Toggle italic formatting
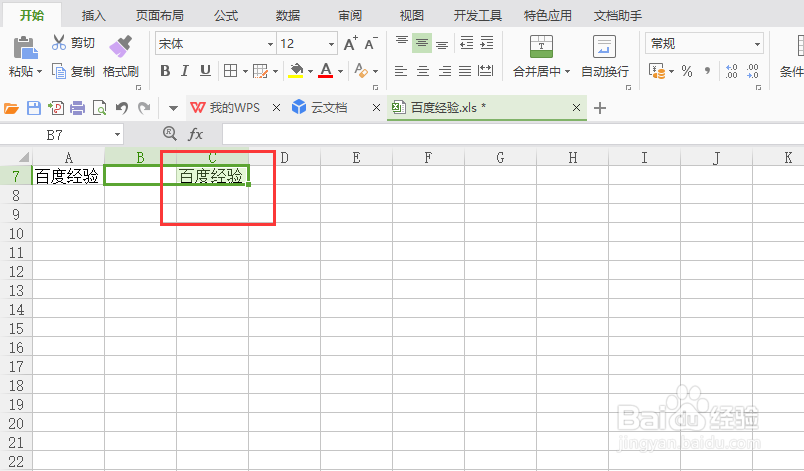Screen dimensions: 804x471 (x=185, y=71)
